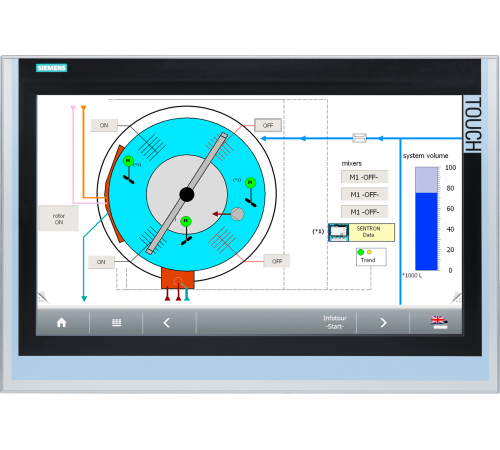
Task: Click the UK flag language icon
Action: pyautogui.click(x=439, y=322)
